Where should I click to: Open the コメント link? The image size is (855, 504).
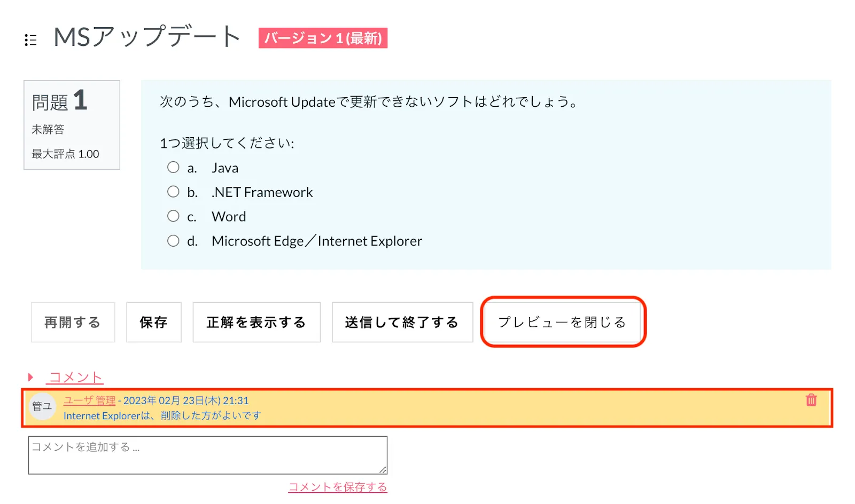(x=75, y=377)
